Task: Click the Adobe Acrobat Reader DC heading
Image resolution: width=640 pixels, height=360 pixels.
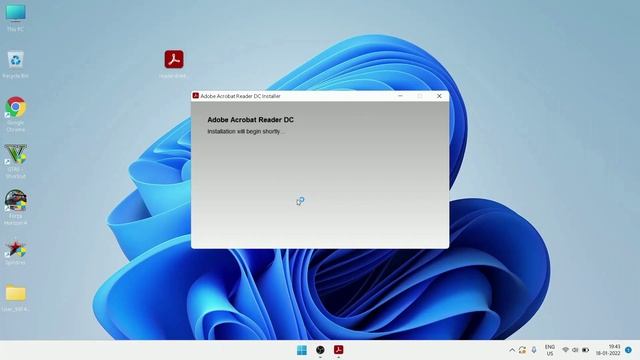Action: [x=250, y=120]
